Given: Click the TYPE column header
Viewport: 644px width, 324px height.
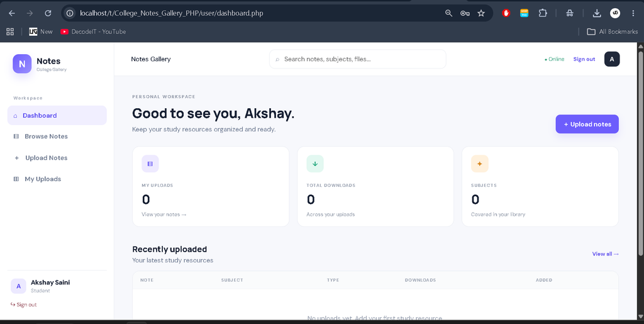Looking at the screenshot, I should [333, 280].
